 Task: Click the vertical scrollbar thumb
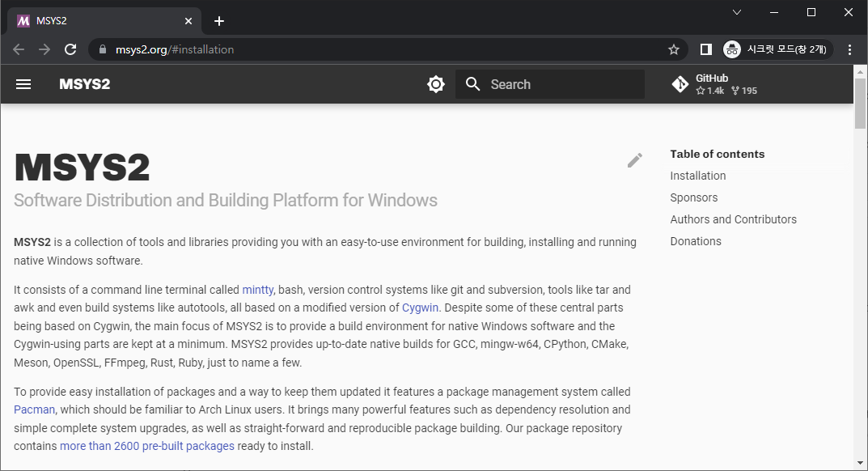(860, 104)
